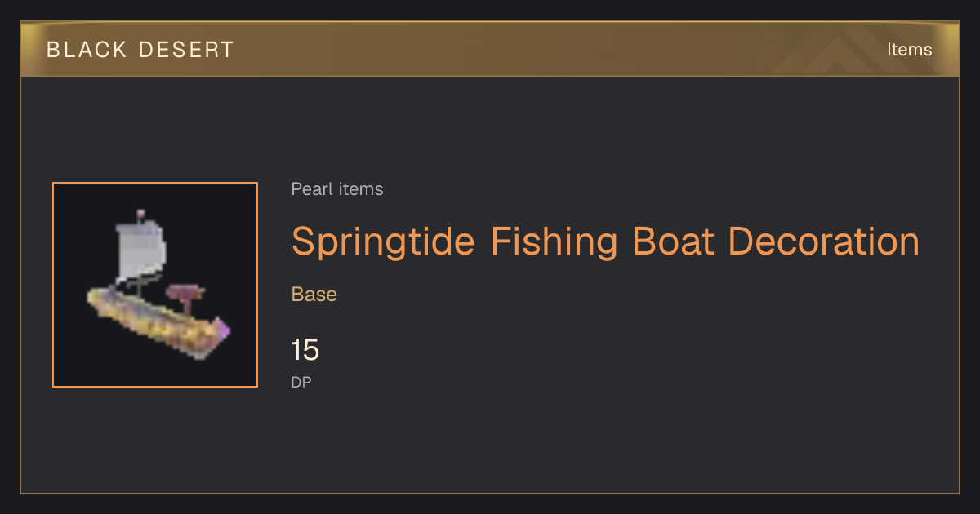
Task: Select the Pearl items category label
Action: click(337, 189)
